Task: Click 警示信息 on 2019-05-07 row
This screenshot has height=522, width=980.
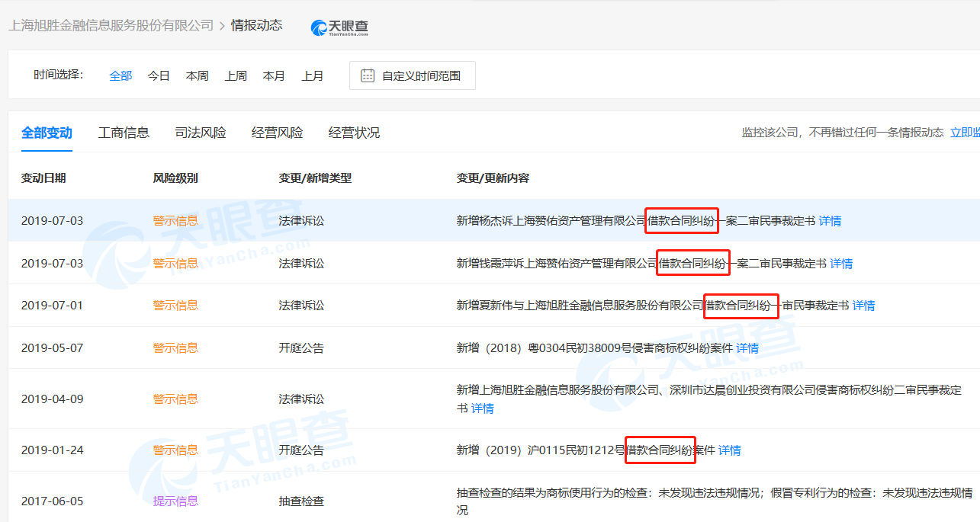Action: pos(175,348)
